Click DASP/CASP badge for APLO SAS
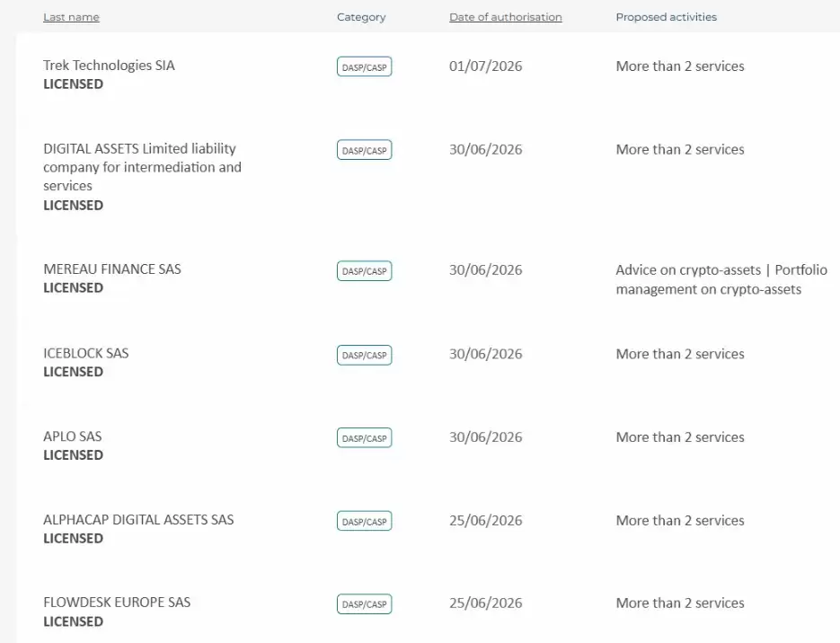840x643 pixels. click(364, 438)
